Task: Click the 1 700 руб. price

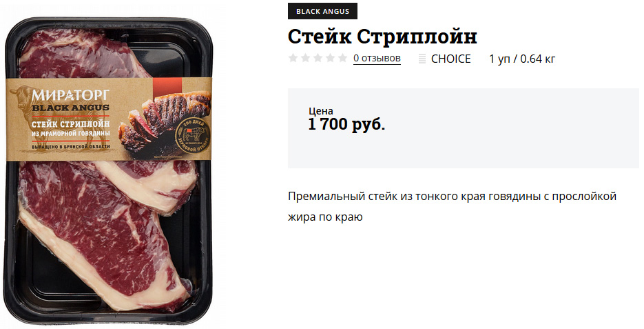Action: (x=346, y=124)
